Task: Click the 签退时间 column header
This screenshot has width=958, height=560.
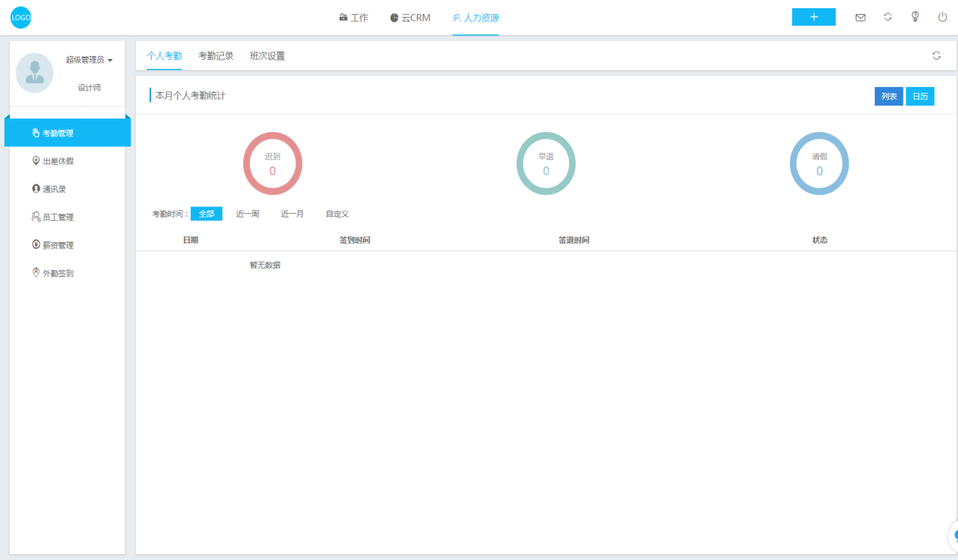Action: pyautogui.click(x=573, y=240)
